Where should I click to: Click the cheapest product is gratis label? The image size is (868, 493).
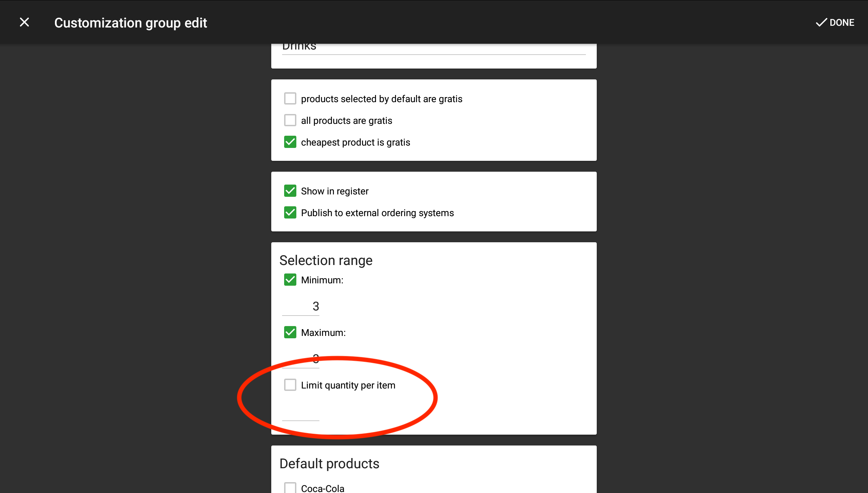355,143
